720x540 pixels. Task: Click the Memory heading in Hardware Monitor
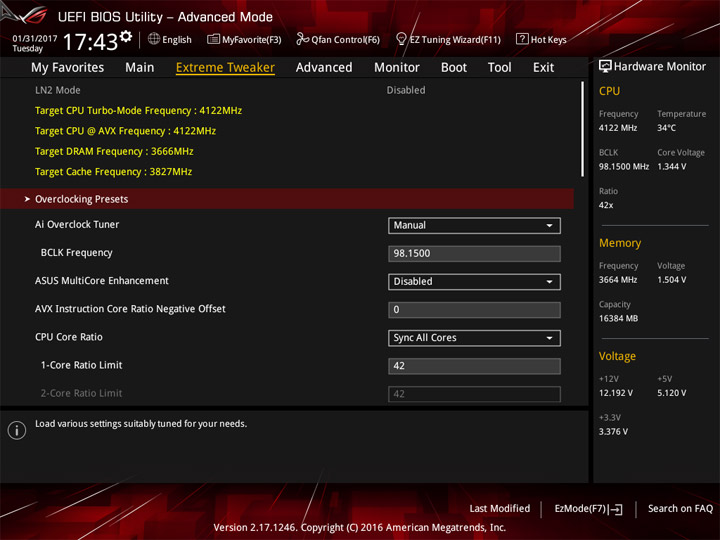[x=620, y=243]
